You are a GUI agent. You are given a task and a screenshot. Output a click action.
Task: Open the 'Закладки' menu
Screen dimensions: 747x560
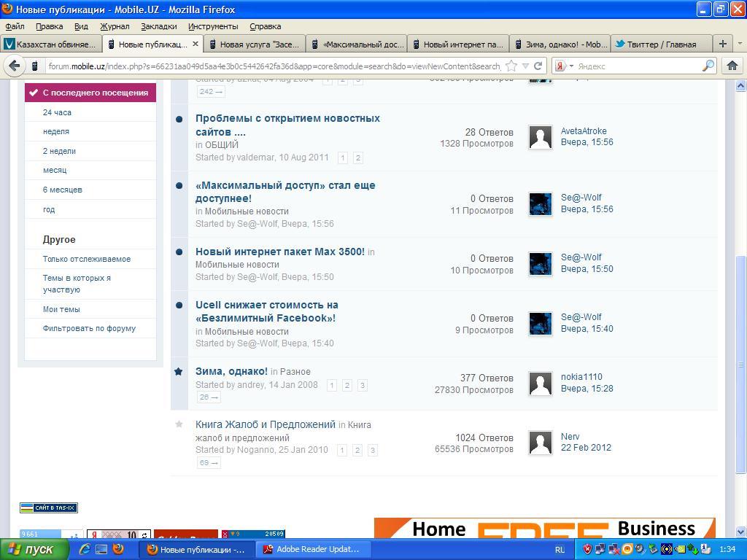(x=158, y=26)
